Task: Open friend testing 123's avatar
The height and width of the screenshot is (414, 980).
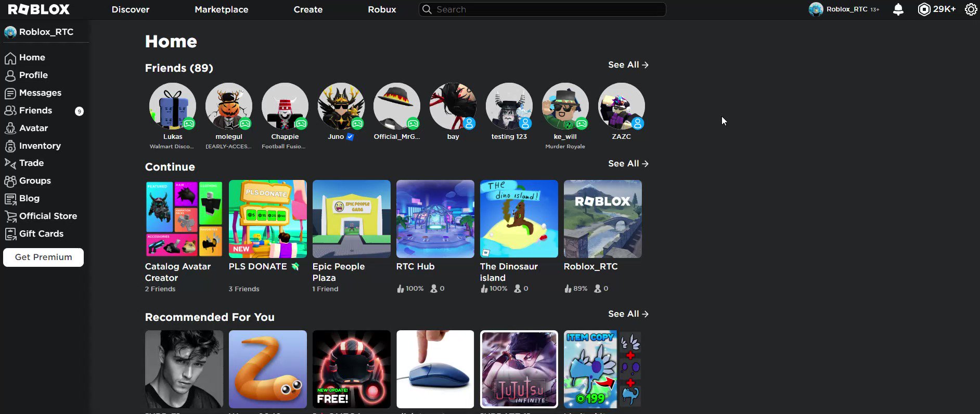Action: tap(509, 106)
